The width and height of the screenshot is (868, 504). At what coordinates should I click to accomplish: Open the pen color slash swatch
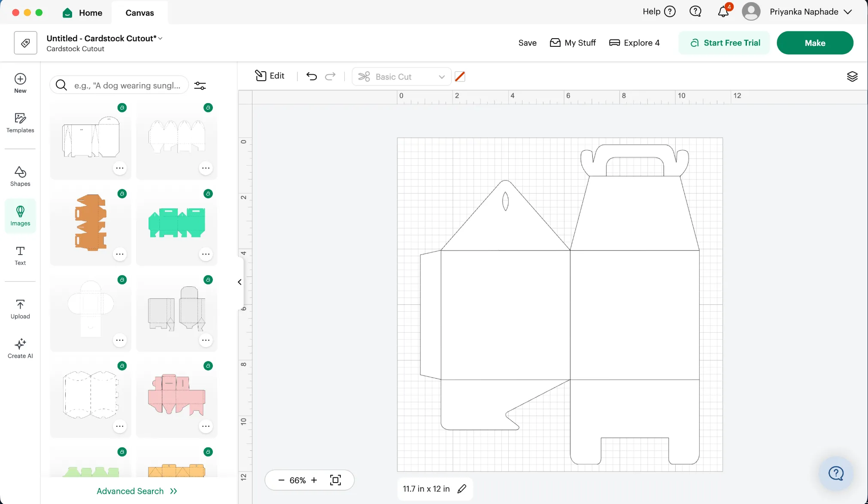(x=460, y=76)
